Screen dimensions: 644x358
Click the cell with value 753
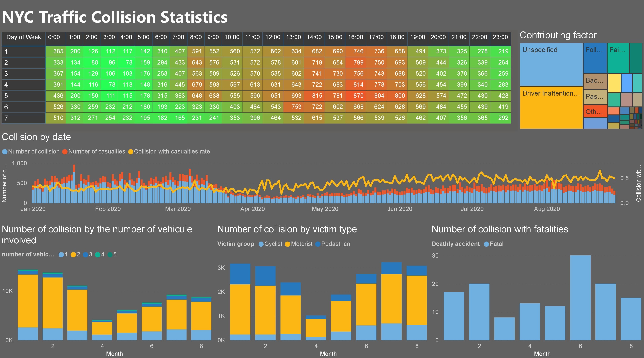pyautogui.click(x=294, y=107)
